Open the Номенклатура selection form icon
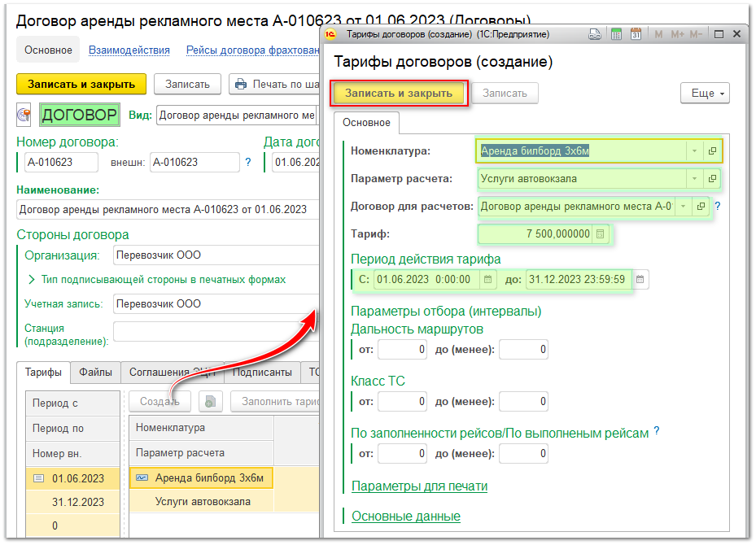The image size is (756, 545). (x=714, y=151)
